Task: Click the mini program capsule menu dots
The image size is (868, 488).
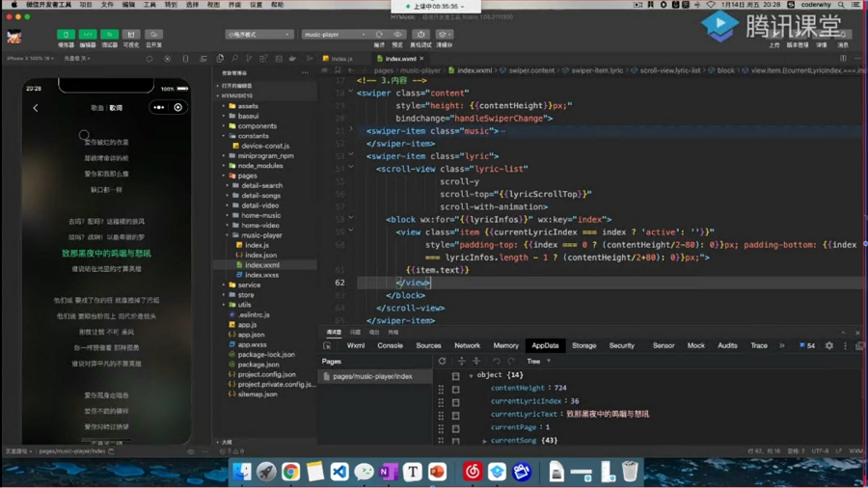Action: [159, 108]
